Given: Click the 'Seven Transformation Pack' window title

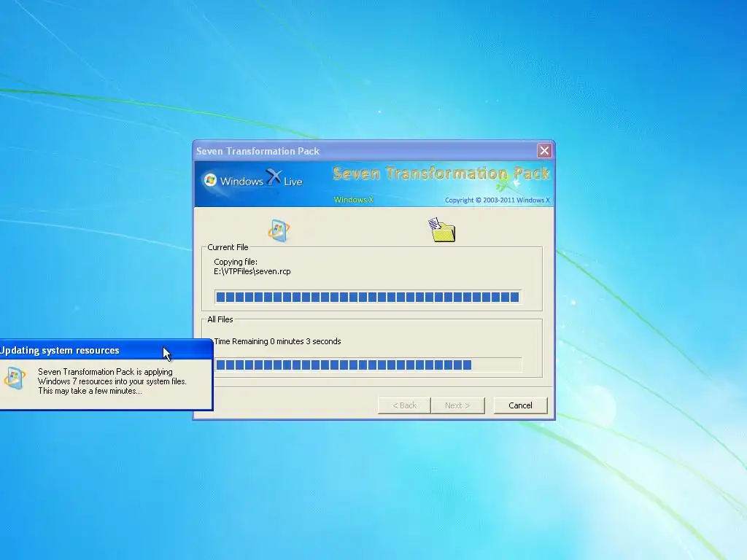Looking at the screenshot, I should (x=258, y=151).
